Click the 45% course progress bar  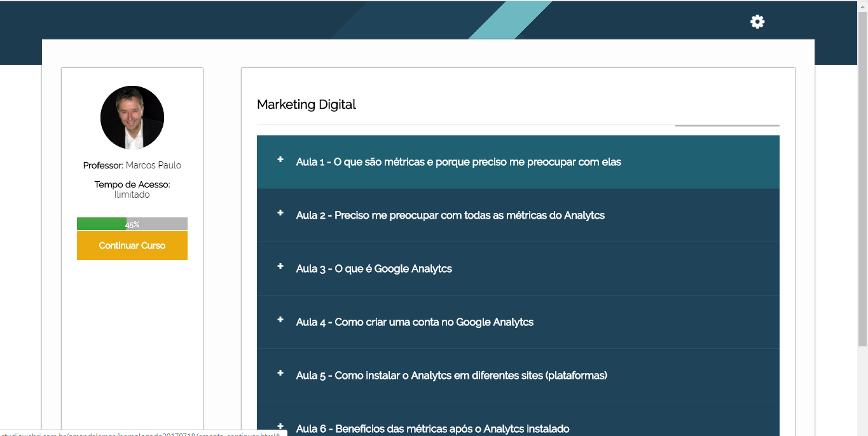click(132, 224)
